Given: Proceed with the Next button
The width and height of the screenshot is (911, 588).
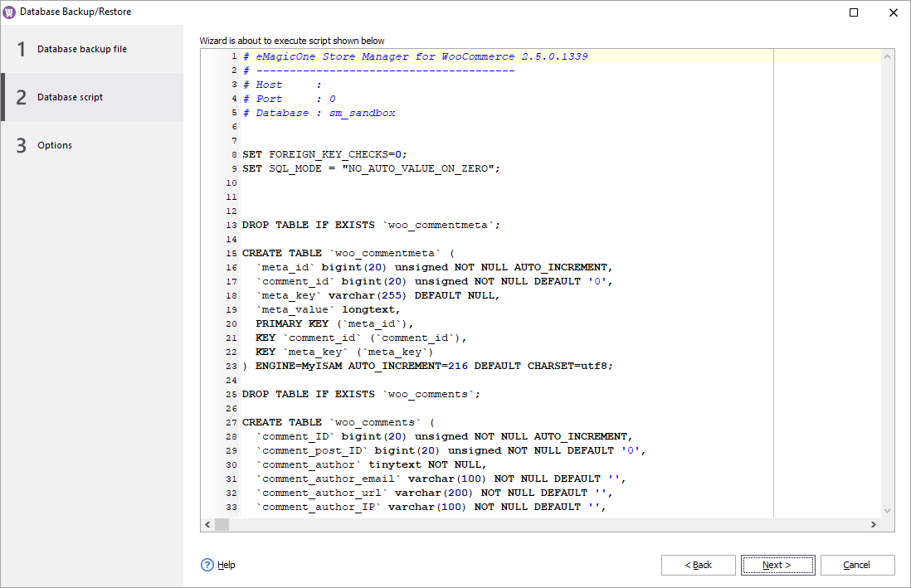Looking at the screenshot, I should (777, 565).
